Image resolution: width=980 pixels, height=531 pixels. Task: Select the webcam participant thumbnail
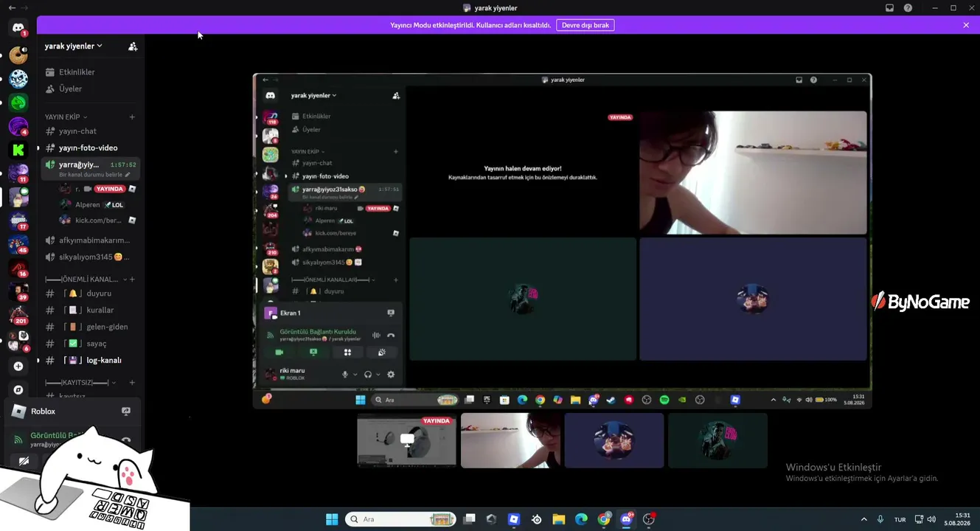(x=510, y=440)
